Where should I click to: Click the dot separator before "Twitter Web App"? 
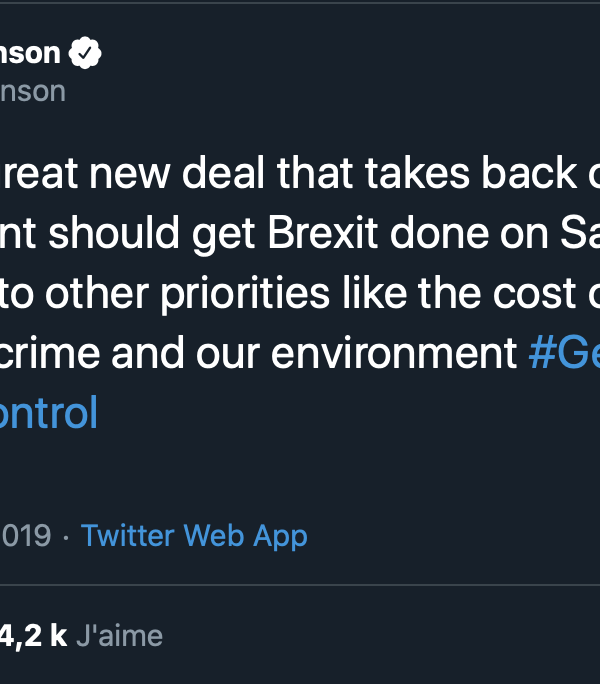pyautogui.click(x=66, y=536)
